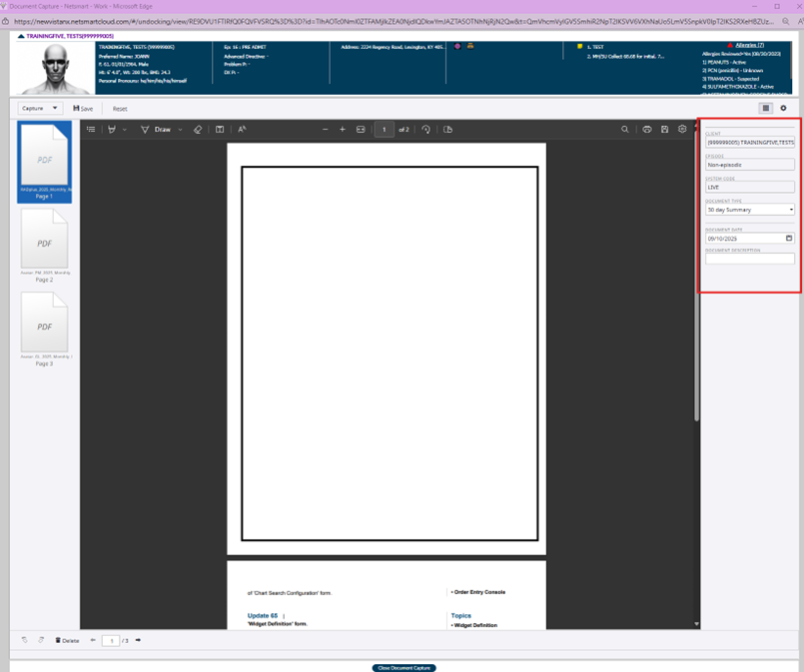The image size is (804, 672).
Task: Click the Close Document Capture button
Action: pyautogui.click(x=404, y=668)
